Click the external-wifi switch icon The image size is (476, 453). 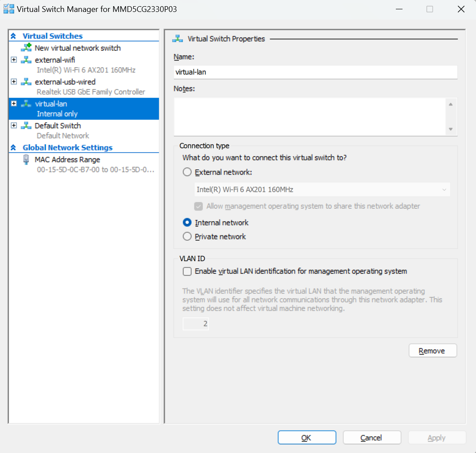(x=26, y=60)
